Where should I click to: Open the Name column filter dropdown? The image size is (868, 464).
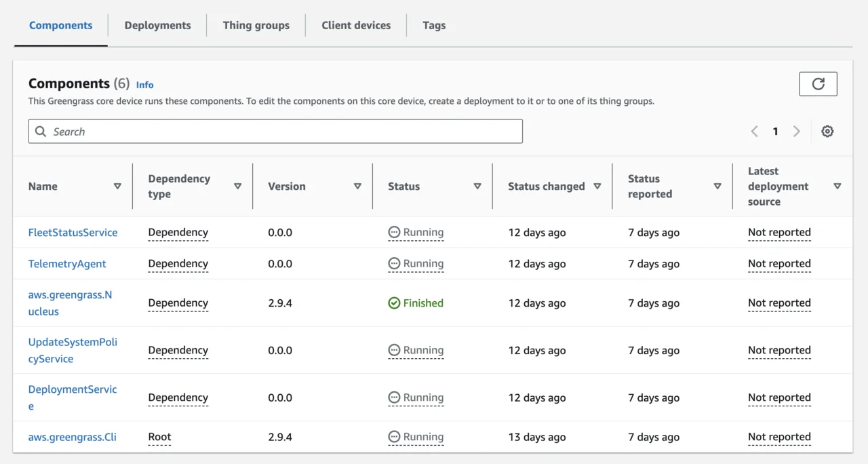click(x=119, y=186)
